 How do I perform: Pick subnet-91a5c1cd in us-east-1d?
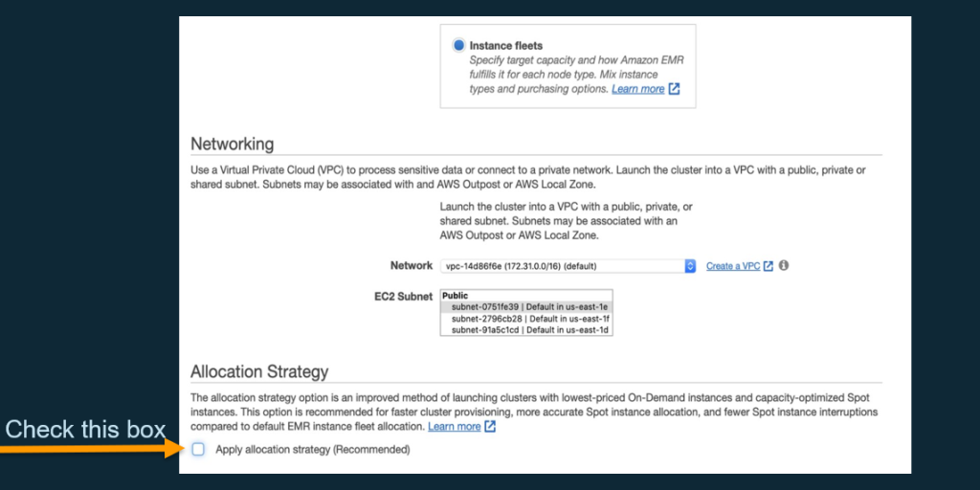(524, 330)
